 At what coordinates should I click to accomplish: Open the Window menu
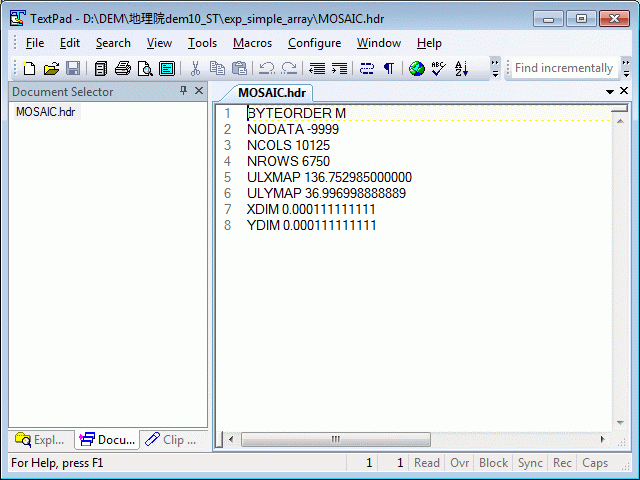[x=379, y=43]
